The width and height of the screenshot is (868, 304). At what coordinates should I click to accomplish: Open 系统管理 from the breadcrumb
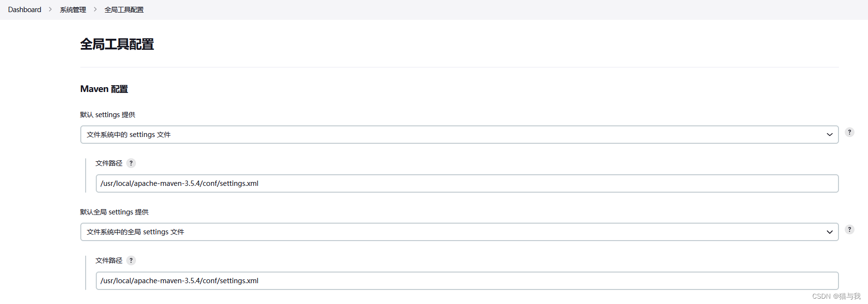pos(72,9)
